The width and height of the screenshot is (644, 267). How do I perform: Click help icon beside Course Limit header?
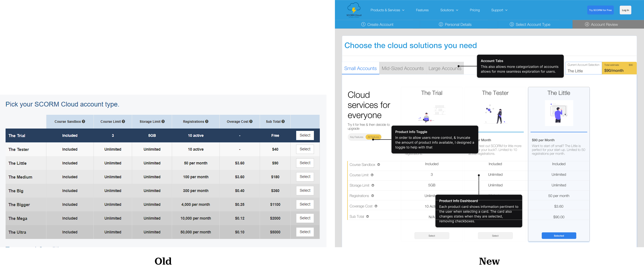tap(123, 122)
